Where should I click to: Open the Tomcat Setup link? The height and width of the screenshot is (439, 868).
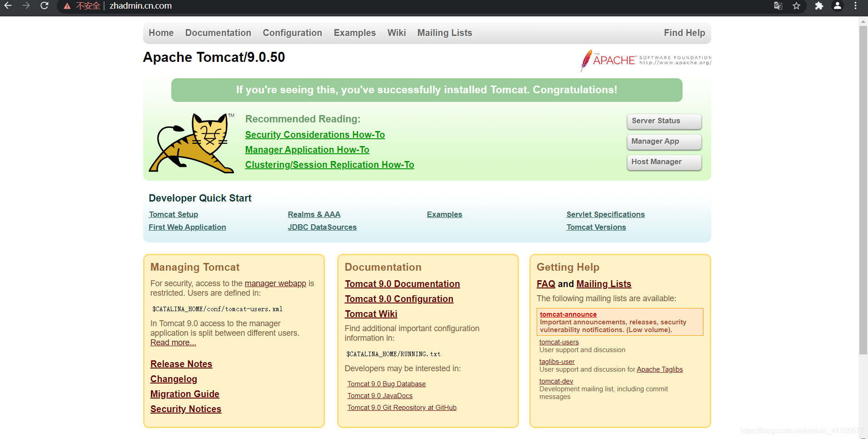click(x=173, y=214)
